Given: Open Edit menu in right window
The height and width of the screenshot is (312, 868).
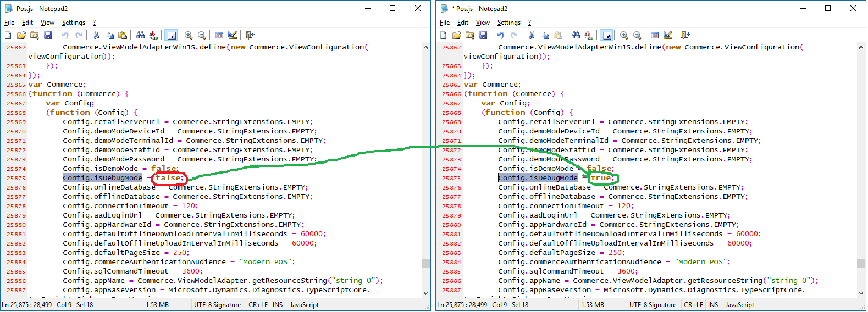Looking at the screenshot, I should click(463, 23).
